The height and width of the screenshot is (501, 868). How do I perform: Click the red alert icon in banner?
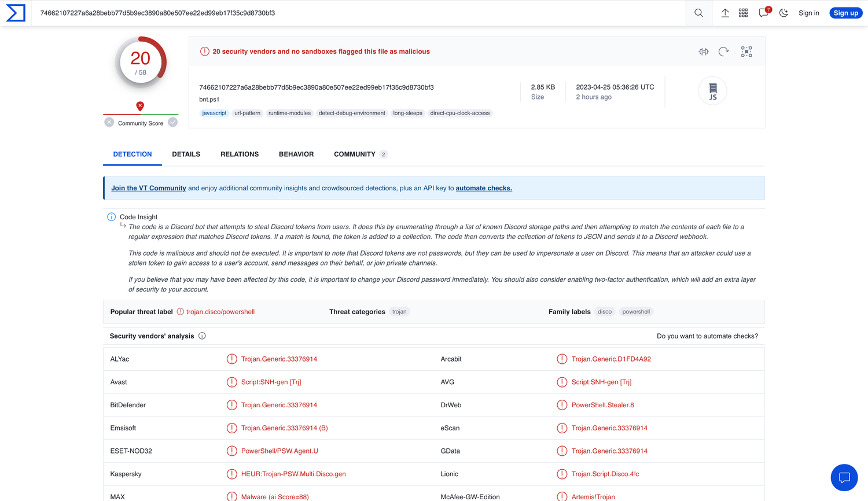[204, 51]
